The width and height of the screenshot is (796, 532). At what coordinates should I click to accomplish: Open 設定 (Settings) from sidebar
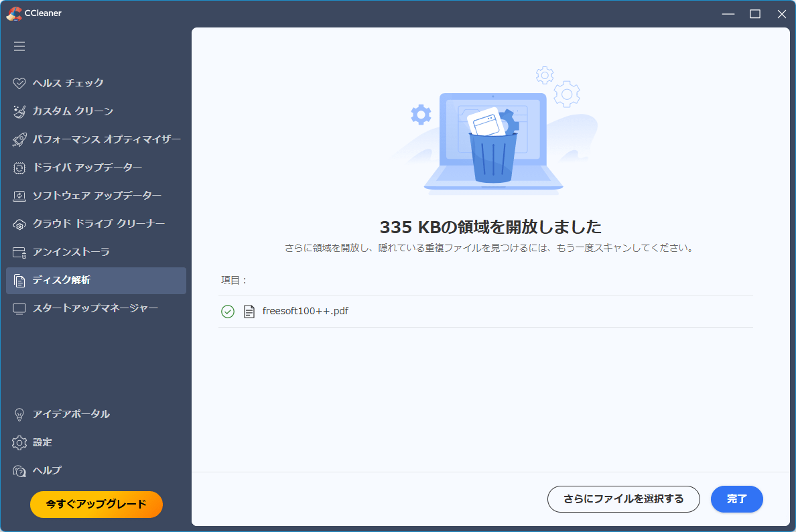(42, 442)
